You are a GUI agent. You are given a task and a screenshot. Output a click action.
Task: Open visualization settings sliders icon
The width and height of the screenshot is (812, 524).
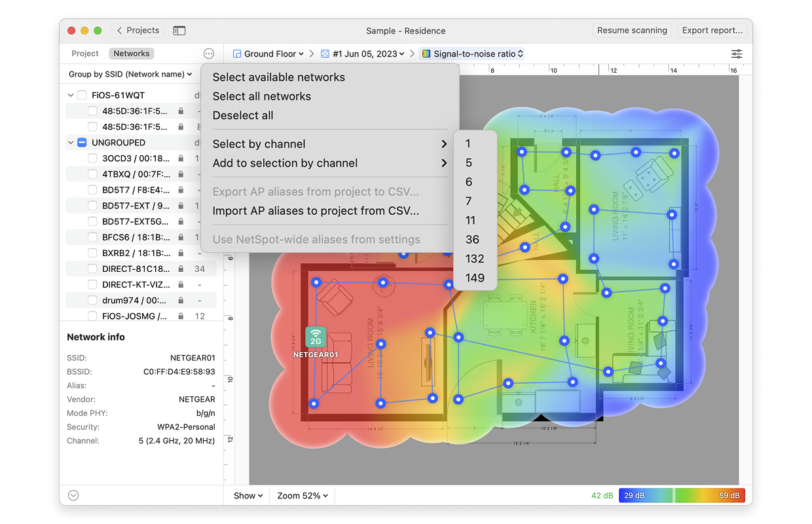point(737,54)
